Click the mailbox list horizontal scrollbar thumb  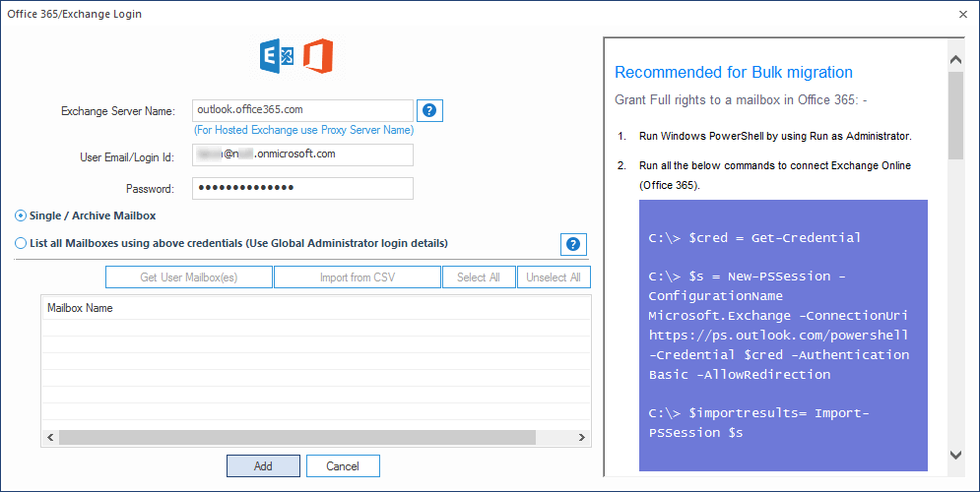point(297,438)
